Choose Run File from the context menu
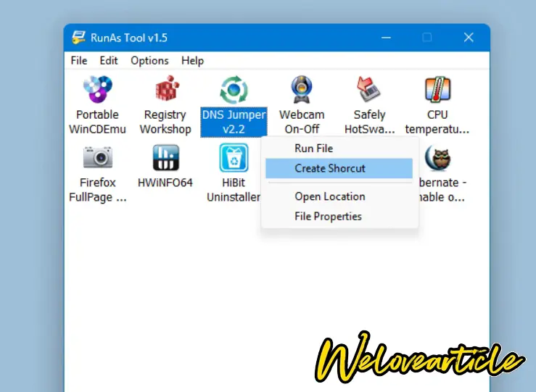Image resolution: width=536 pixels, height=392 pixels. click(x=314, y=149)
